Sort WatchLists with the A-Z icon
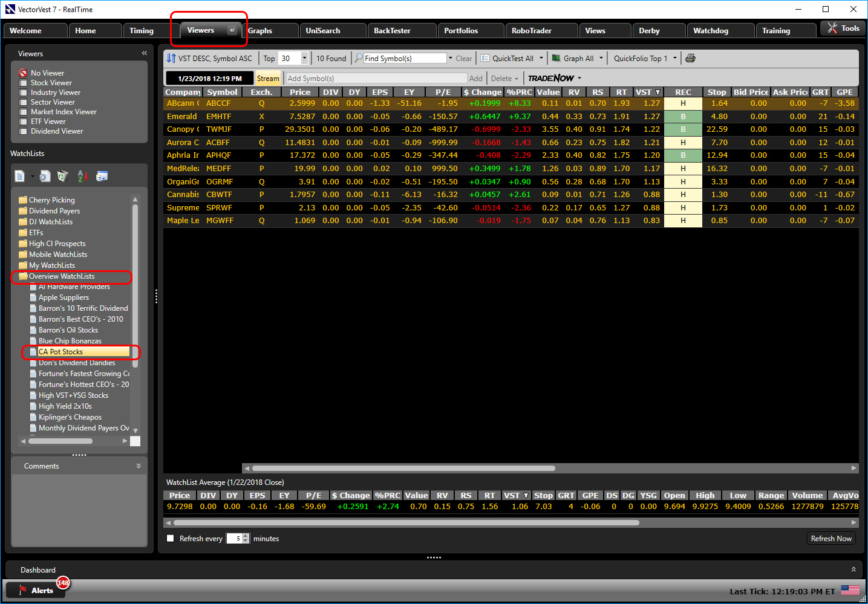 click(x=83, y=176)
